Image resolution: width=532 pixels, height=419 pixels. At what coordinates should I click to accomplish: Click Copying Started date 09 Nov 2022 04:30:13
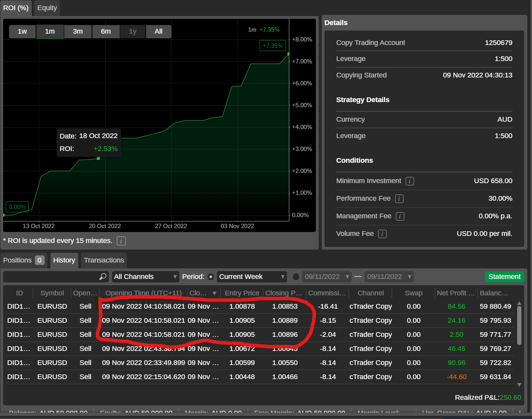478,76
